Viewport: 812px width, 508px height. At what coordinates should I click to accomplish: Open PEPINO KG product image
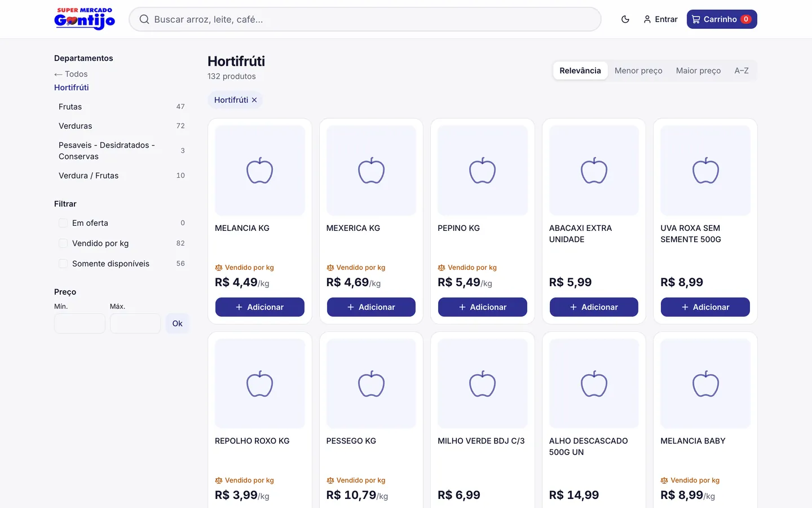483,170
